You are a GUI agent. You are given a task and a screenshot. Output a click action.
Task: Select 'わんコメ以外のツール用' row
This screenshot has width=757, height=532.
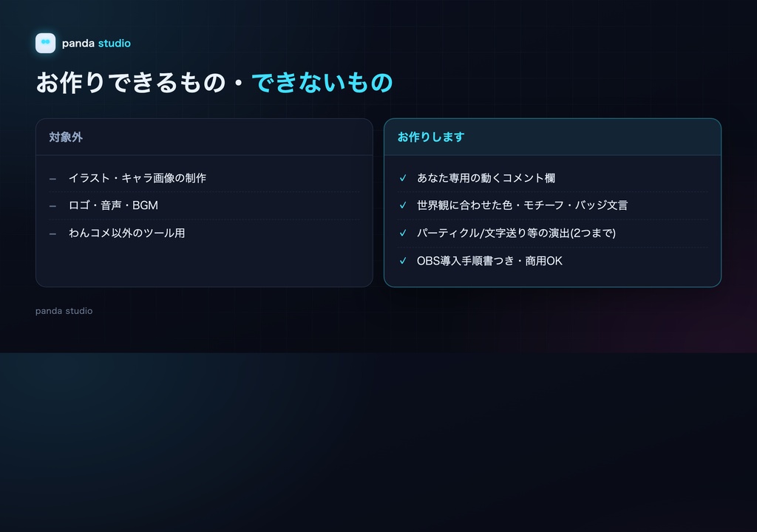point(204,233)
